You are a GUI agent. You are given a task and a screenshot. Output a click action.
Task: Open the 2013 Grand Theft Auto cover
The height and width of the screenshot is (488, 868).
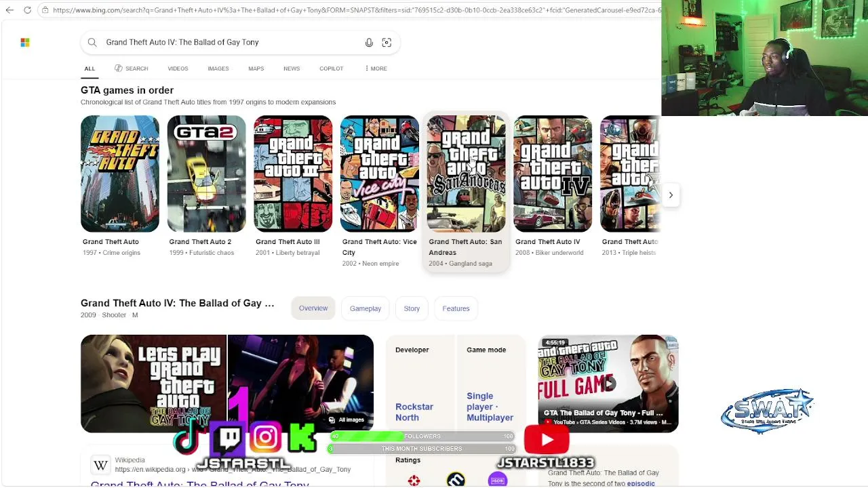click(631, 174)
